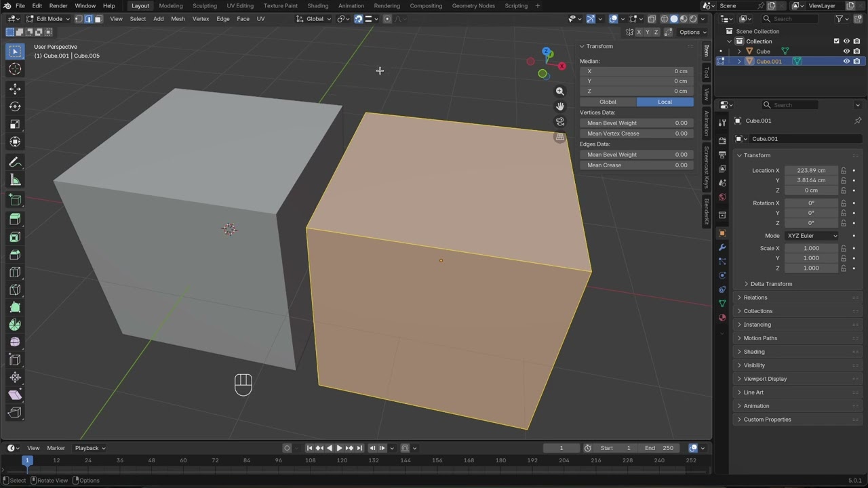Click the Global button in the Transform panel

608,102
